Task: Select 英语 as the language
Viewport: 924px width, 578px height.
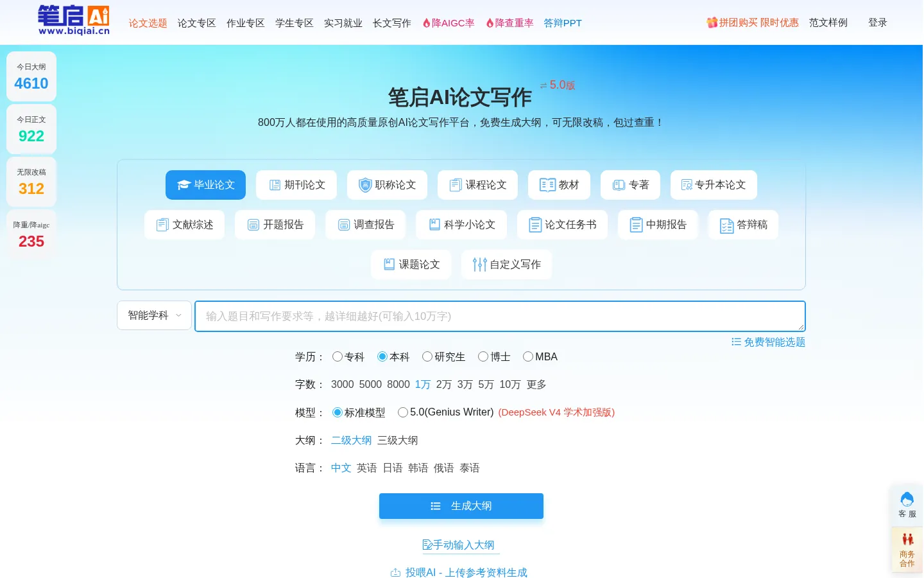Action: pyautogui.click(x=367, y=468)
